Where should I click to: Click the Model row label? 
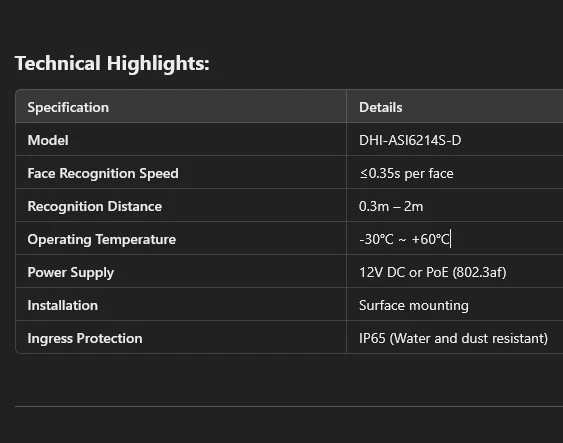[x=48, y=140]
